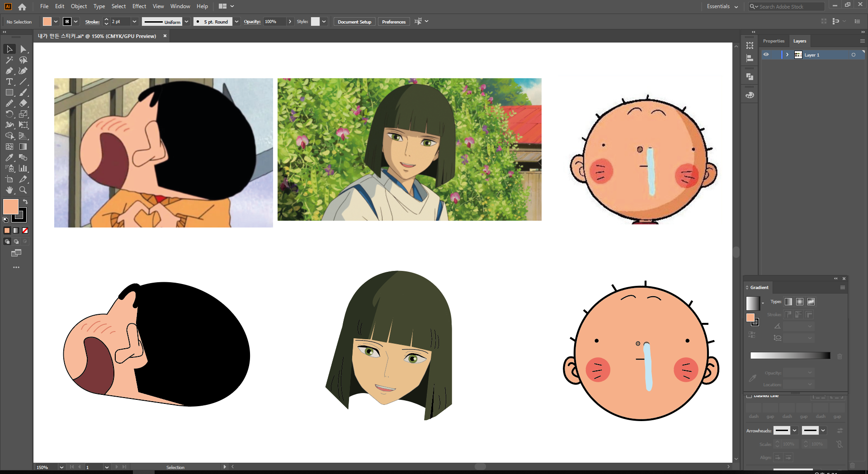The width and height of the screenshot is (868, 474).
Task: Open the 5 pt. Round brush dropdown
Action: (x=236, y=22)
